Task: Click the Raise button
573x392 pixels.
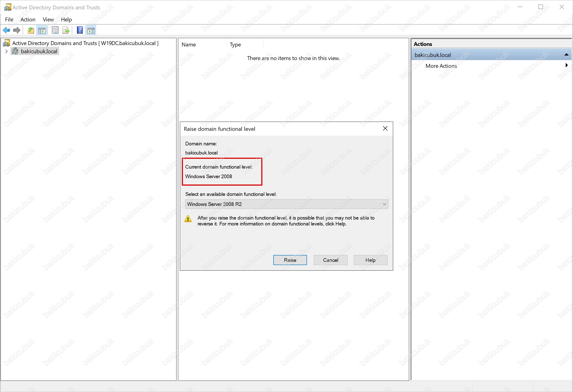Action: pos(290,260)
